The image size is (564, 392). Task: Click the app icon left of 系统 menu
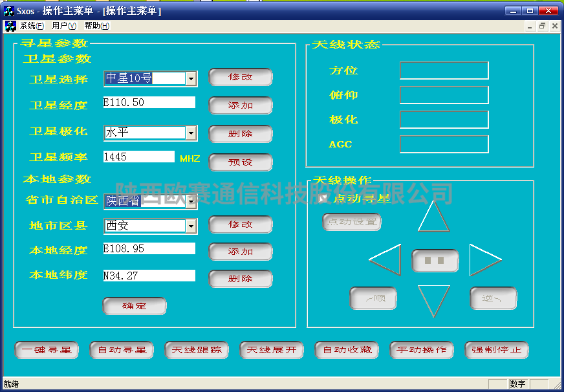point(10,26)
